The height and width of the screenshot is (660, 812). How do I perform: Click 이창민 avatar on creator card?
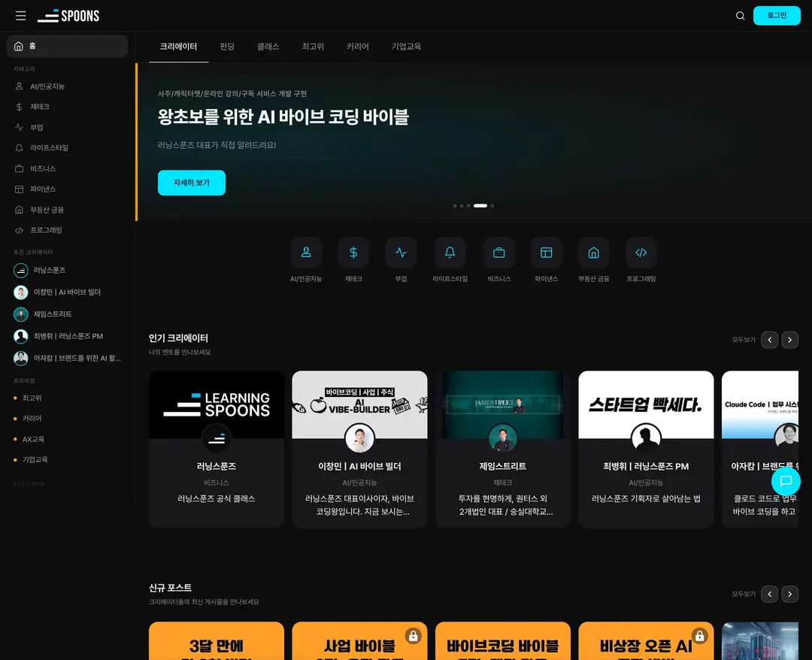click(x=360, y=438)
